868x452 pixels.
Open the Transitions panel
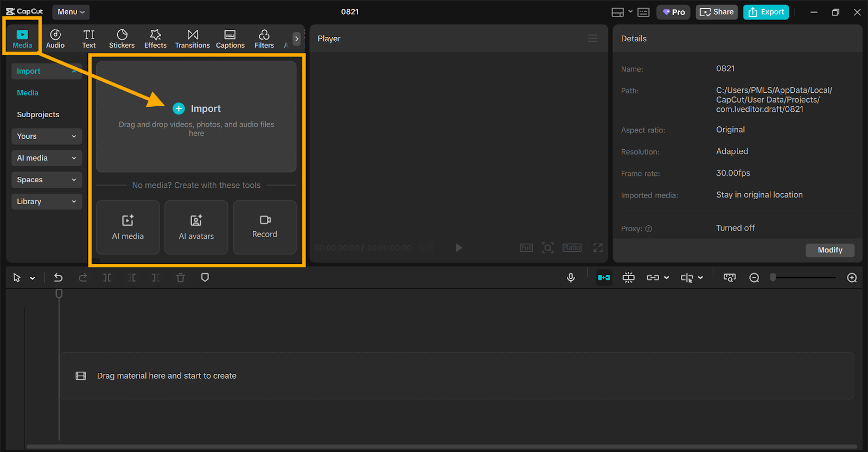pos(192,39)
